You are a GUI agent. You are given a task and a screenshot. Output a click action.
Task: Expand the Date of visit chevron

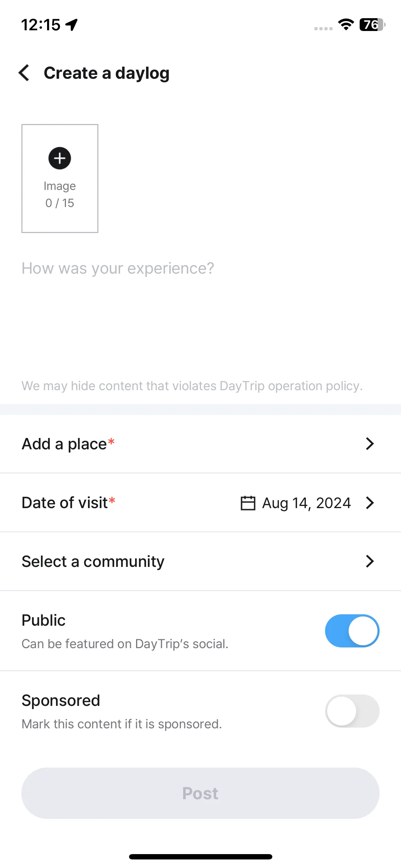(370, 503)
